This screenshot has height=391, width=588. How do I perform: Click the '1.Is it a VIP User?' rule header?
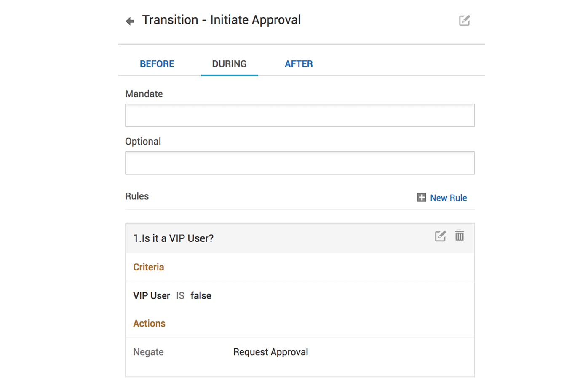click(x=174, y=238)
